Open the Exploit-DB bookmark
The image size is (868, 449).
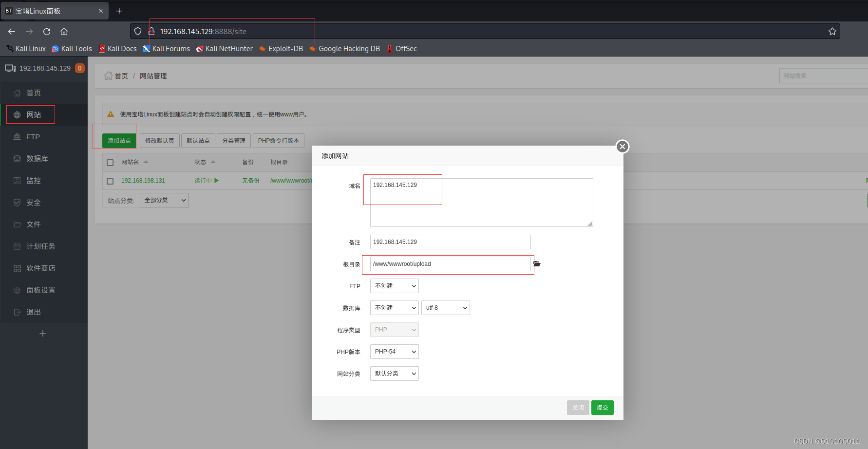pos(281,49)
